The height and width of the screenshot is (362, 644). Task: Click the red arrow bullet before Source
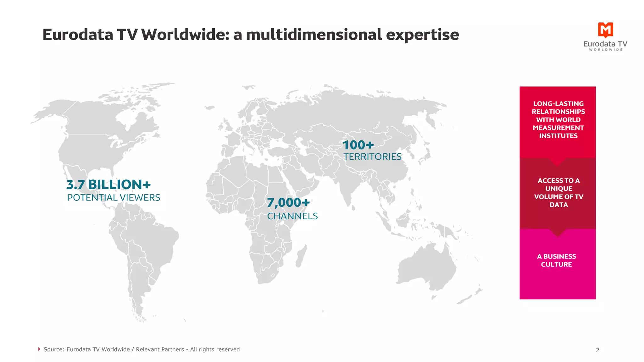[39, 349]
